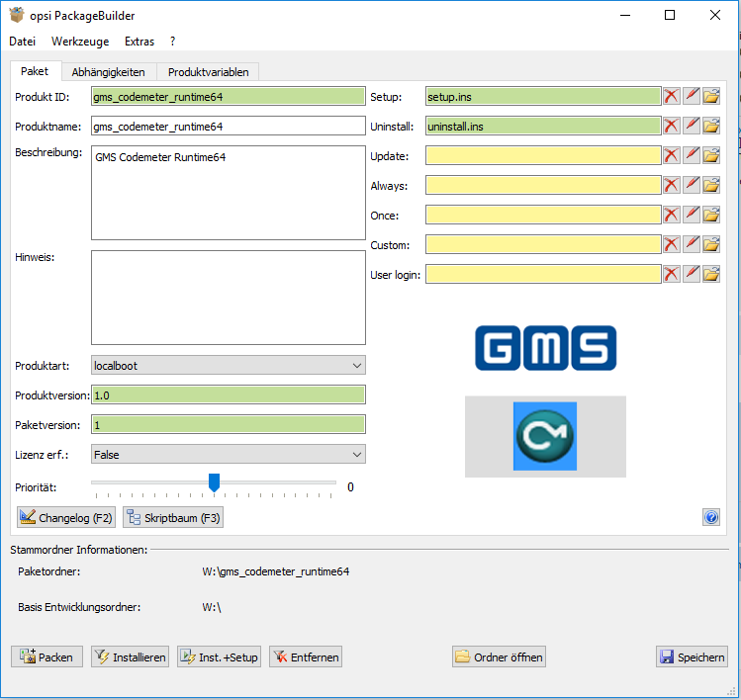Clear the User login script with red X
The height and width of the screenshot is (700, 741).
point(671,275)
